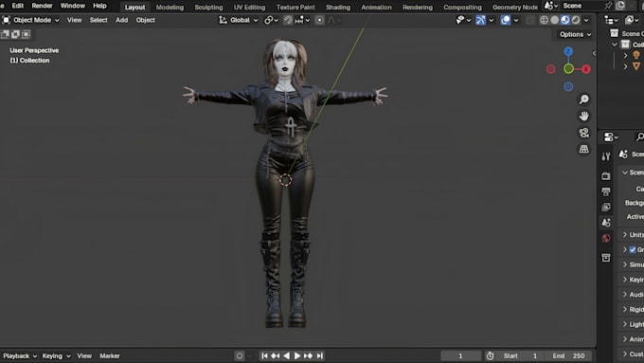Select rendered viewport shading
The image size is (644, 363).
[x=576, y=20]
